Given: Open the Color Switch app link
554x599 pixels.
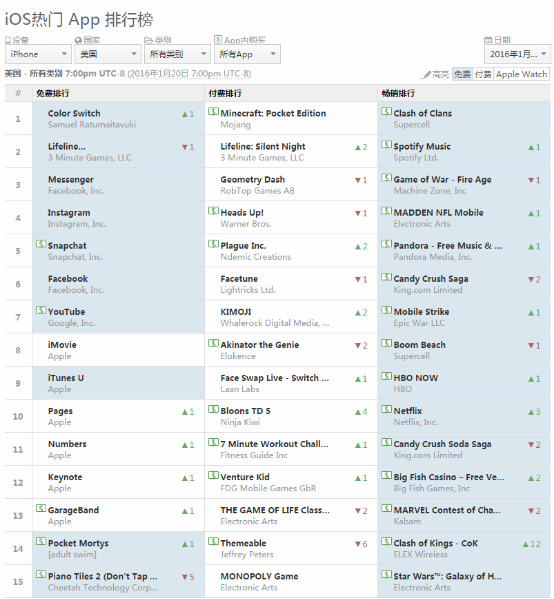Looking at the screenshot, I should click(x=74, y=113).
